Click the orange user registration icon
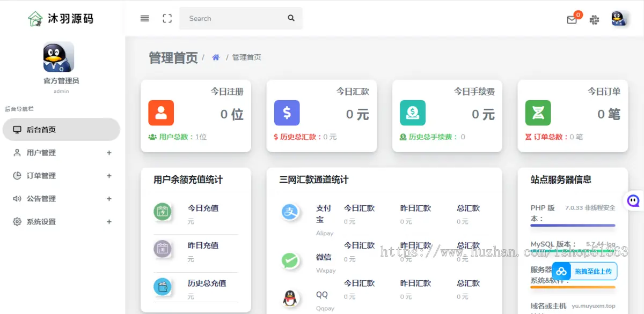The height and width of the screenshot is (314, 644). point(161,113)
